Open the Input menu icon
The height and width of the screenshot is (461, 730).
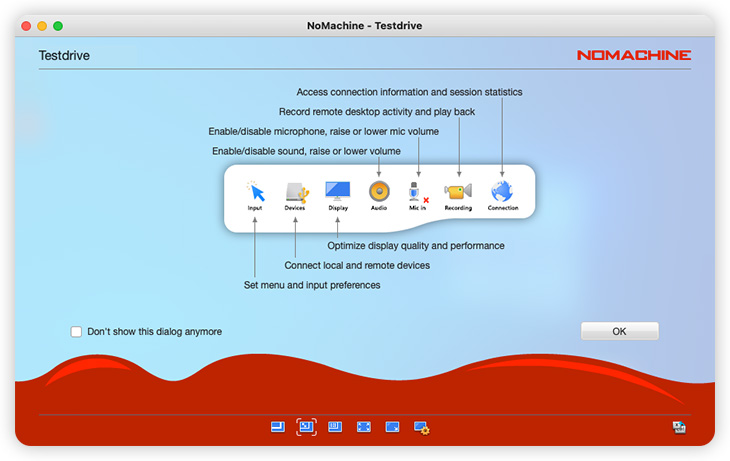coord(255,193)
